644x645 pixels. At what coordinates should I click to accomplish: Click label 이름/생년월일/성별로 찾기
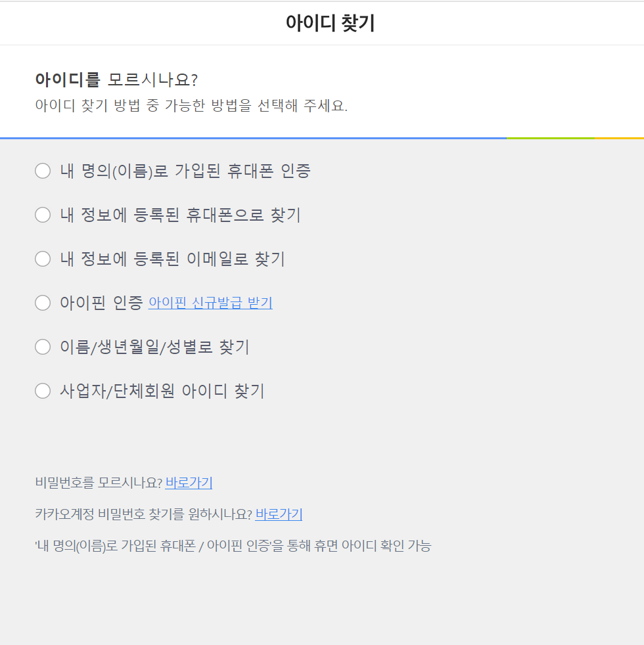[154, 347]
